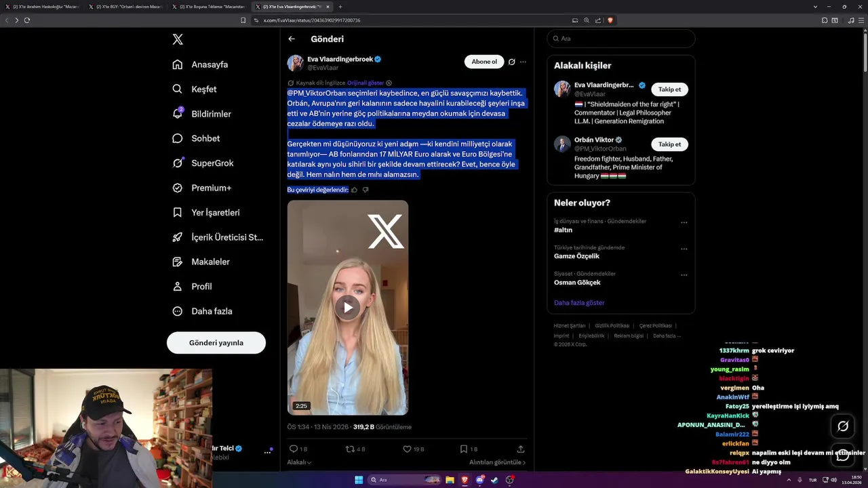Open account menu dots by Telci
Screen dimensions: 868x488
click(x=267, y=452)
